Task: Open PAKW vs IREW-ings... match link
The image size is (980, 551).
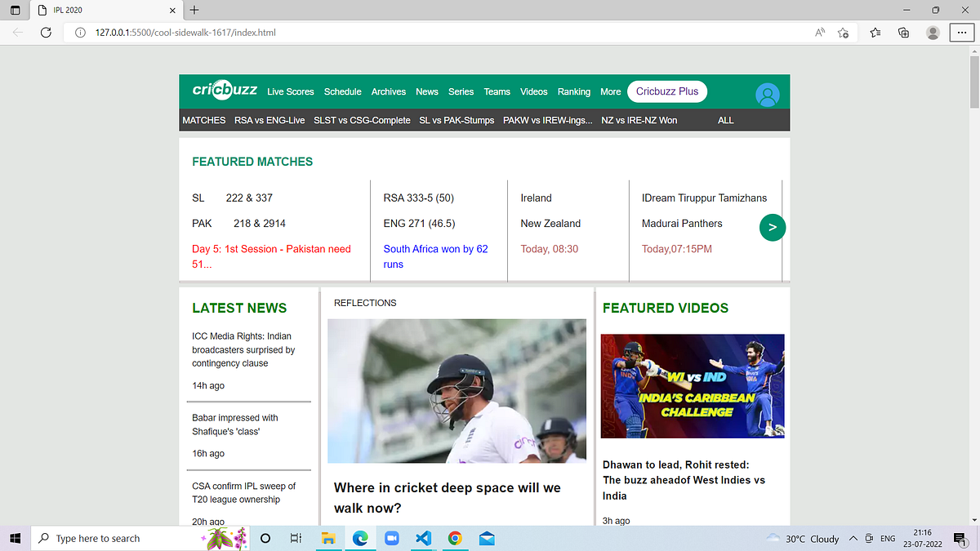Action: coord(548,120)
